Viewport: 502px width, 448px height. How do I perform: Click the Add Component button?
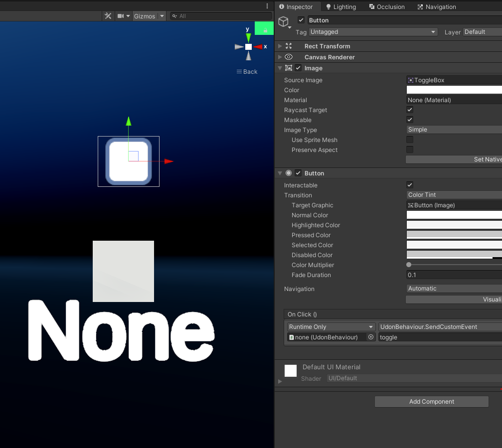point(431,402)
